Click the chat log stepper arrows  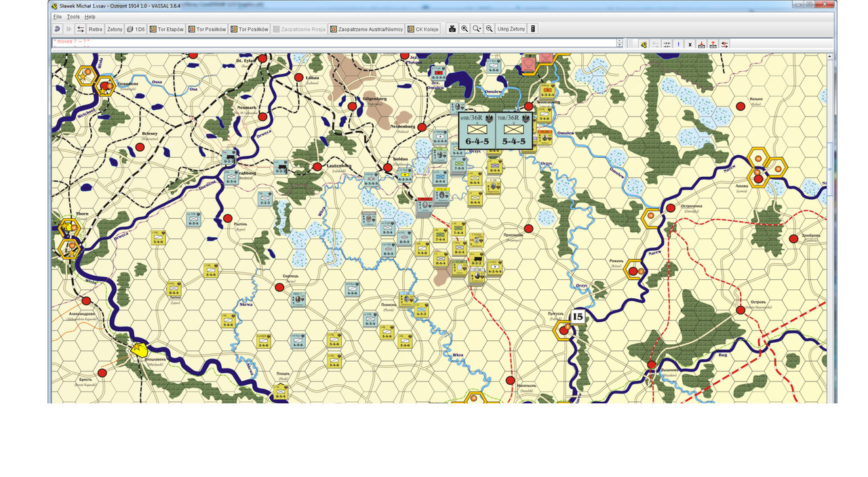coord(620,43)
